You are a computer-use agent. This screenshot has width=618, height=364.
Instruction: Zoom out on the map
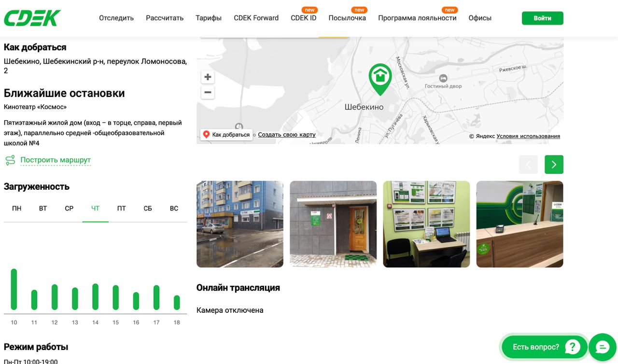tap(208, 92)
